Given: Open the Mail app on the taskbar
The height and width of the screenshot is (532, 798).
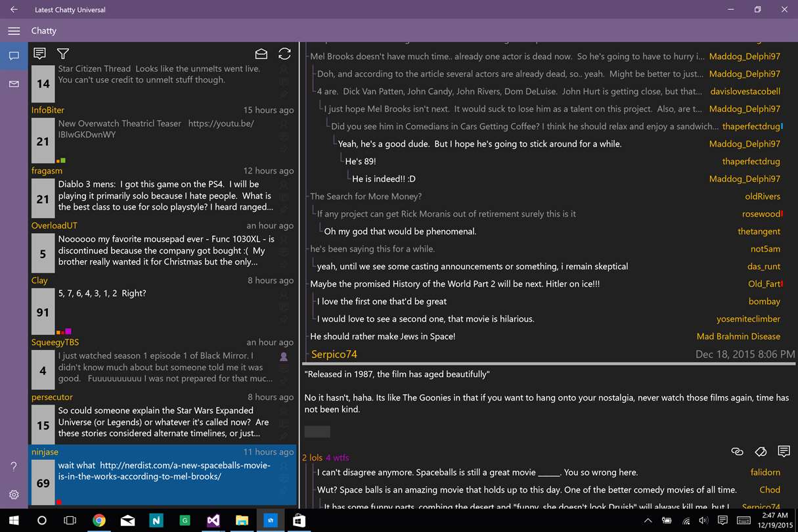Looking at the screenshot, I should [x=128, y=520].
